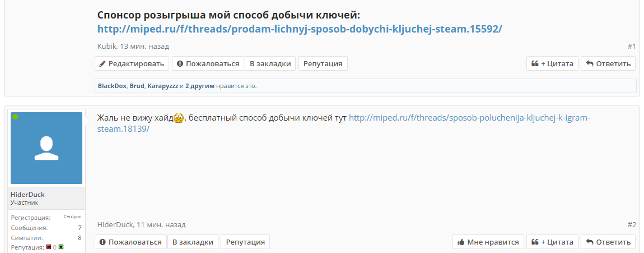The image size is (644, 253).
Task: Quote post #2 using + Цитата
Action: point(552,242)
